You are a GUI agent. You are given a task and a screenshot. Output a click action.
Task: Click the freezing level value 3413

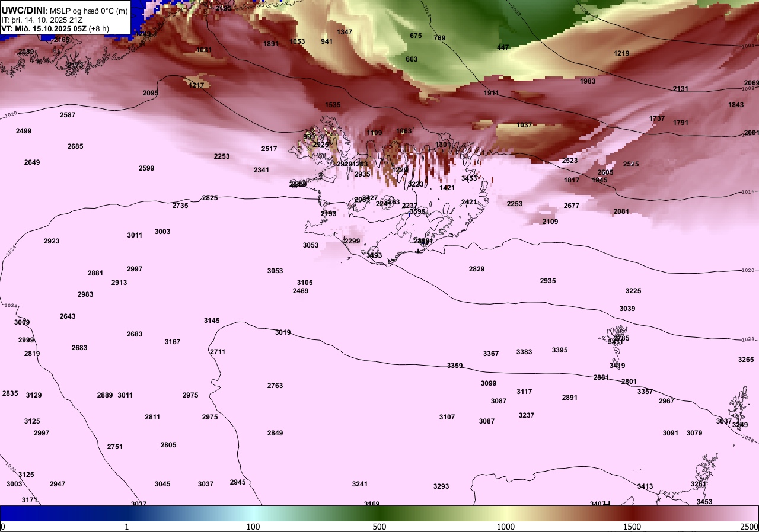pyautogui.click(x=645, y=486)
